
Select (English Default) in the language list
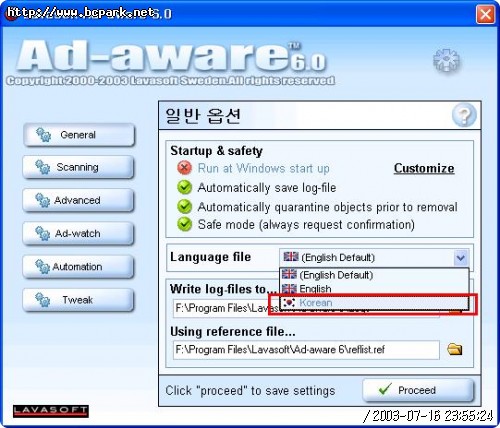tap(374, 275)
